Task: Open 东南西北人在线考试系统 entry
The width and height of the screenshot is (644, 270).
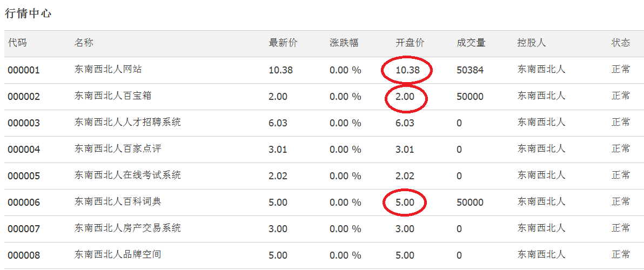Action: click(x=128, y=175)
